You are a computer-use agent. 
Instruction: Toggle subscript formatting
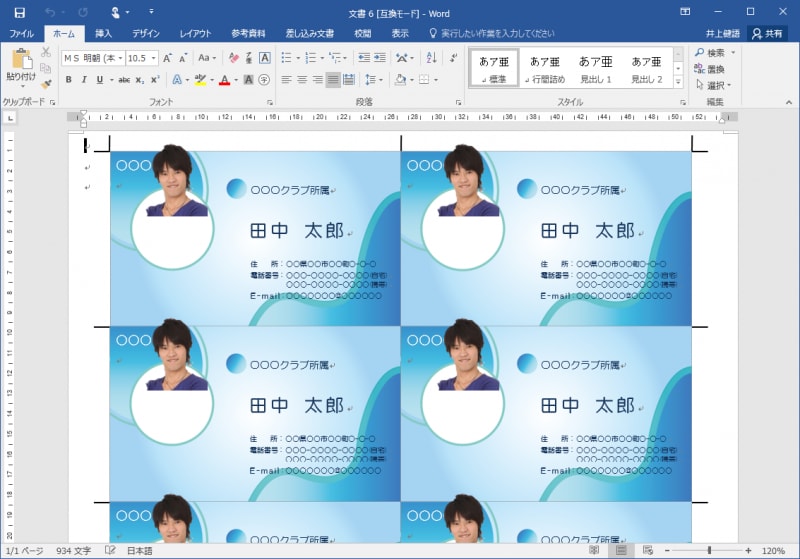140,80
